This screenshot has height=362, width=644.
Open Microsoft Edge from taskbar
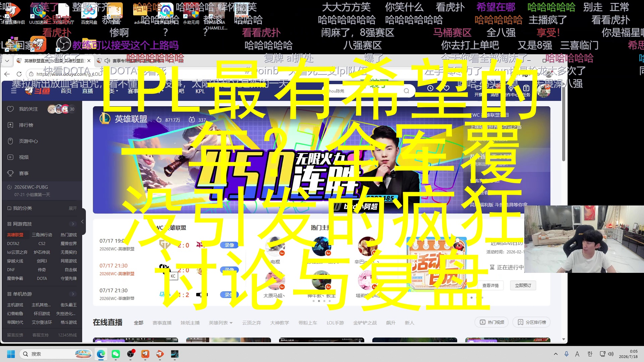coord(101,354)
